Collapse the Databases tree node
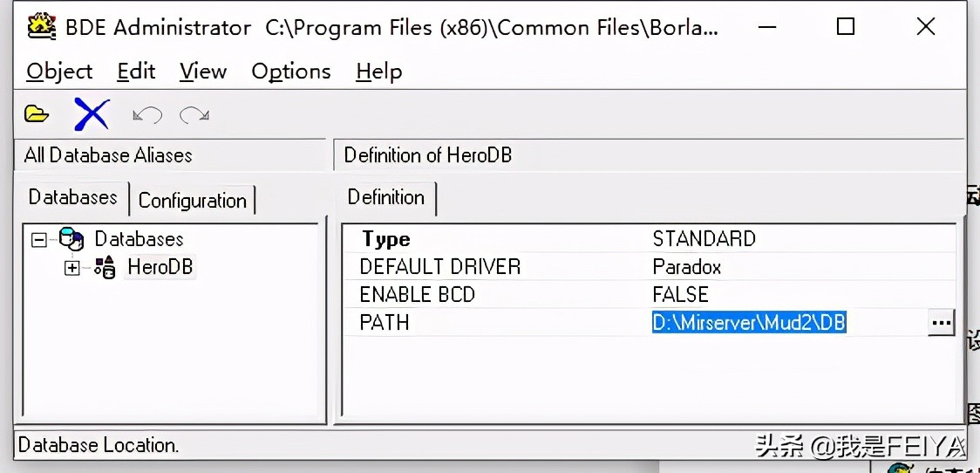 [38, 238]
